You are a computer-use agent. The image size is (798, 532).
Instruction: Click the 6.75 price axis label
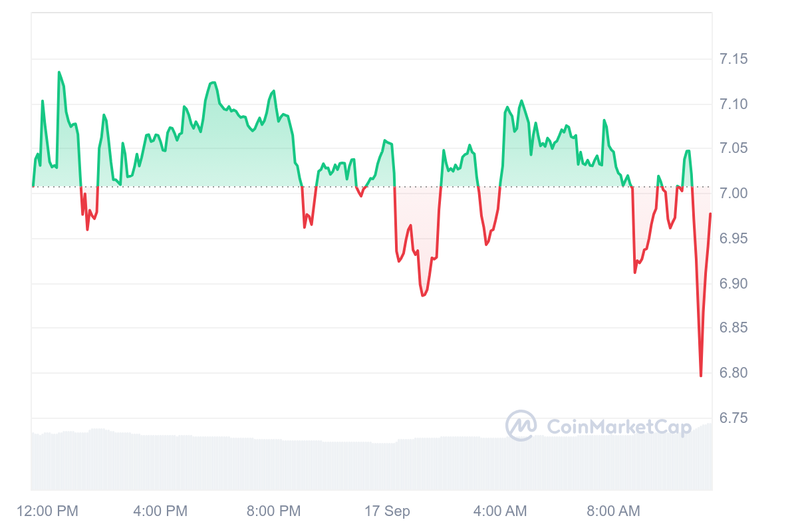(733, 418)
